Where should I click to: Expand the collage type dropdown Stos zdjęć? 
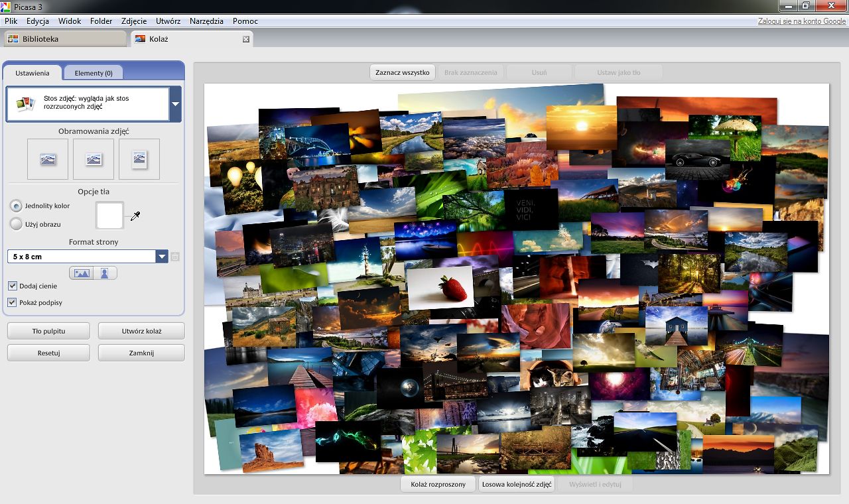pyautogui.click(x=175, y=104)
